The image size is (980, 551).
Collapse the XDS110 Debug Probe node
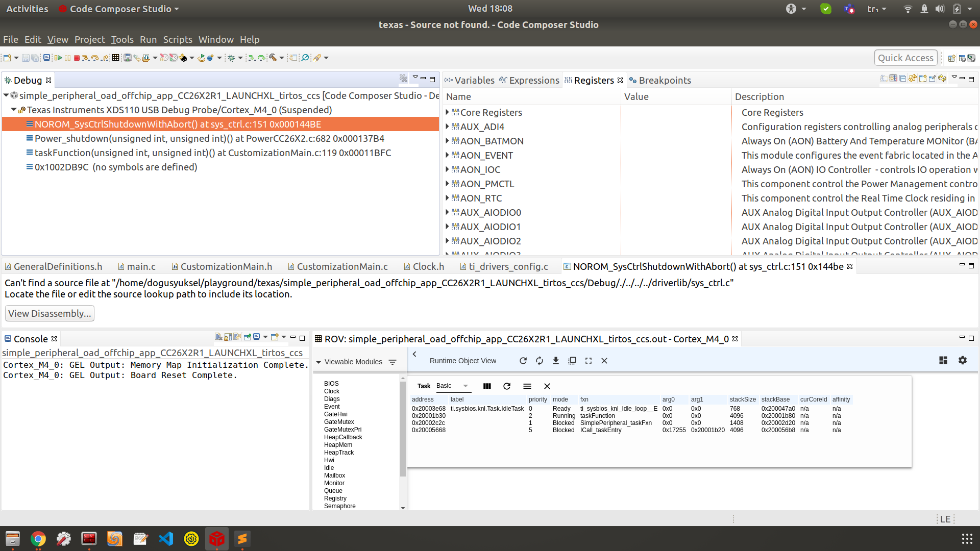point(14,110)
